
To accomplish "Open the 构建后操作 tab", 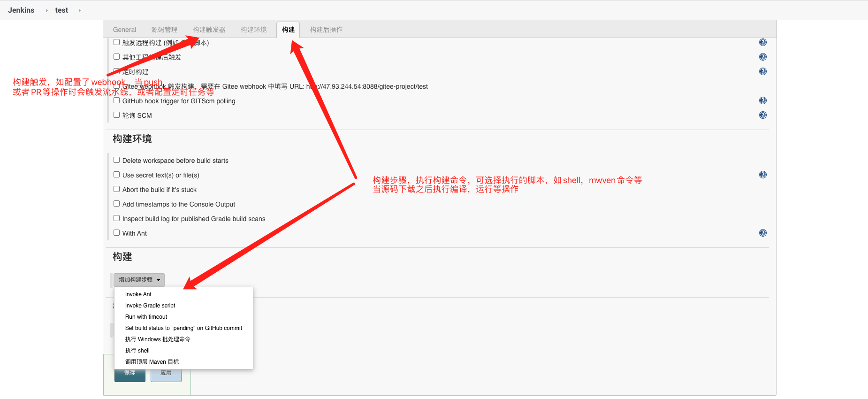I will 326,30.
